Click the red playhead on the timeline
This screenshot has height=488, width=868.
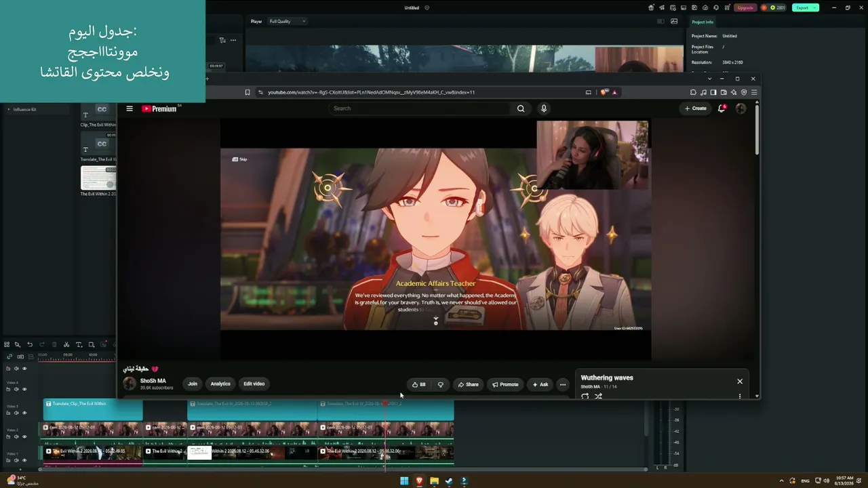385,404
